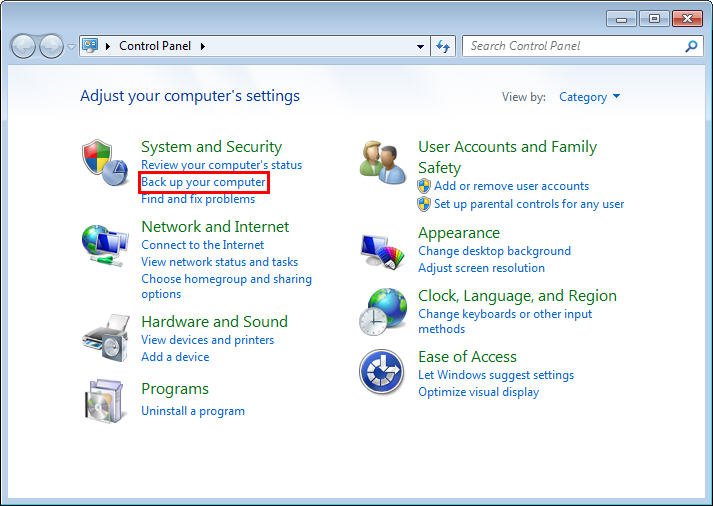Select the Control Panel breadcrumb text

[x=155, y=46]
